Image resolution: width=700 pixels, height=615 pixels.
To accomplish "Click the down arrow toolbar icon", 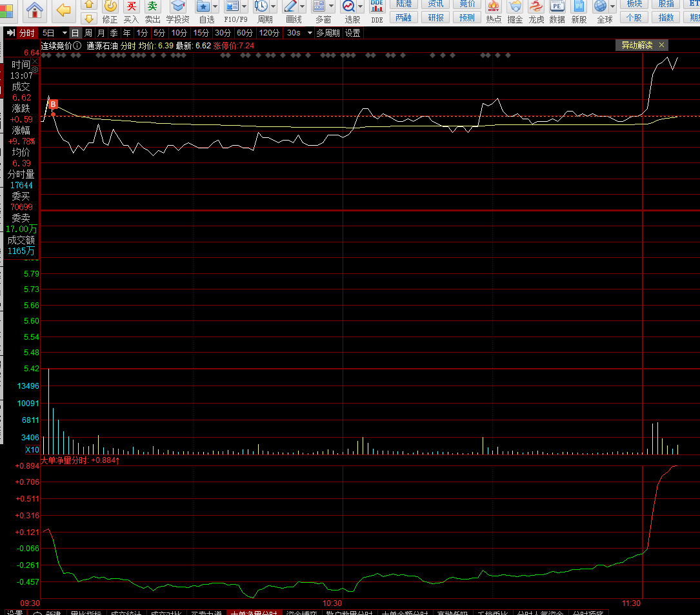I will [89, 18].
